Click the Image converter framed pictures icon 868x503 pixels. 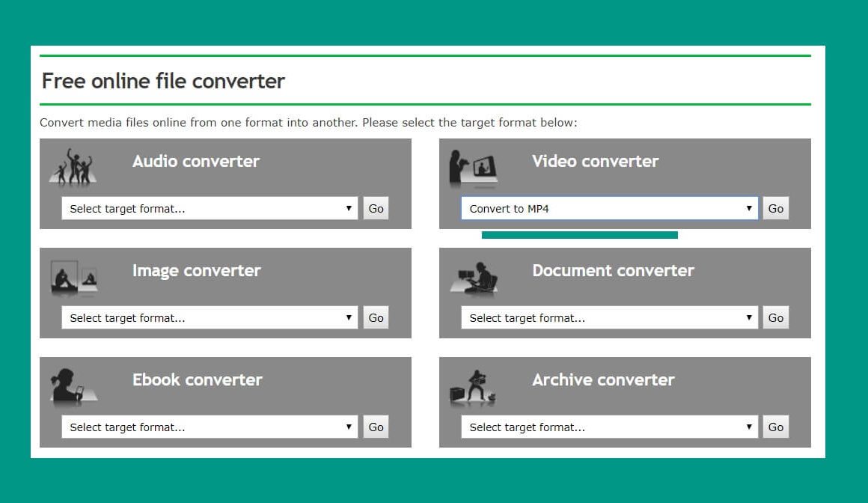pos(74,278)
